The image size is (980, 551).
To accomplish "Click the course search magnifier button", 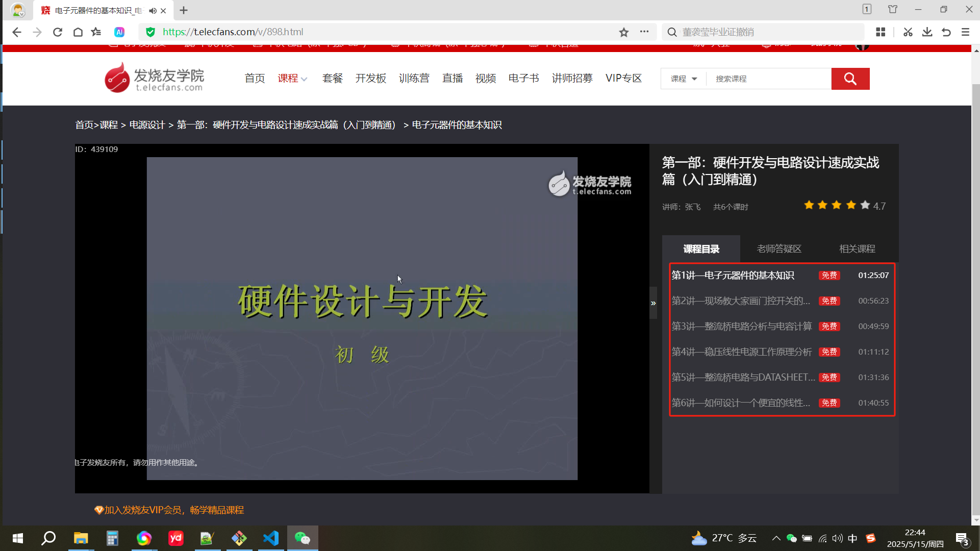I will click(850, 79).
